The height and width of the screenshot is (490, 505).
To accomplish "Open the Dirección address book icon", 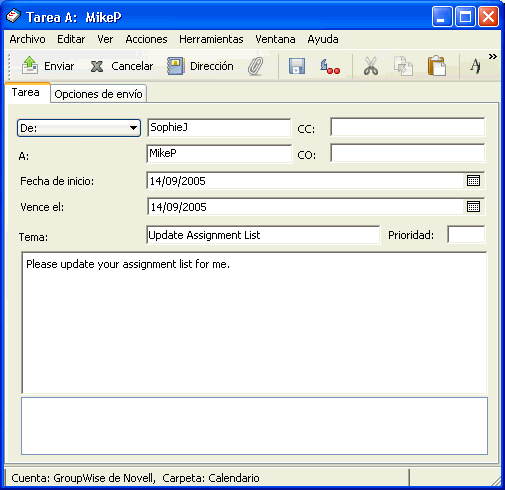I will (x=175, y=66).
